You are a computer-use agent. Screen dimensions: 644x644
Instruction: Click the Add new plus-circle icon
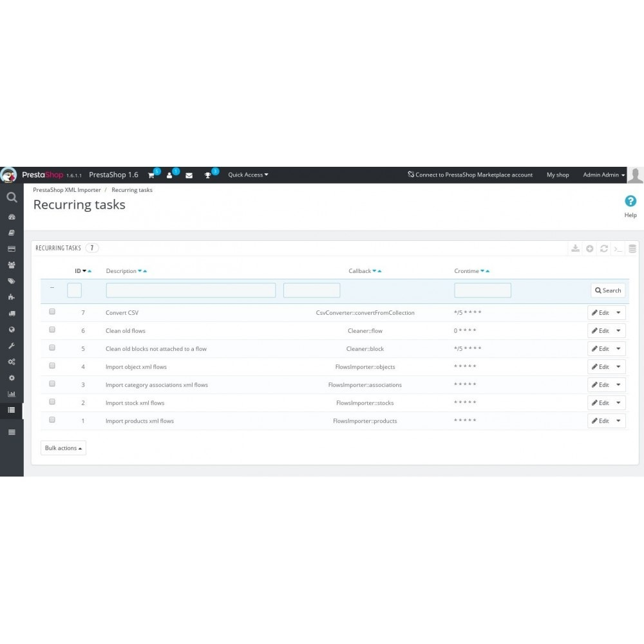[x=590, y=249]
